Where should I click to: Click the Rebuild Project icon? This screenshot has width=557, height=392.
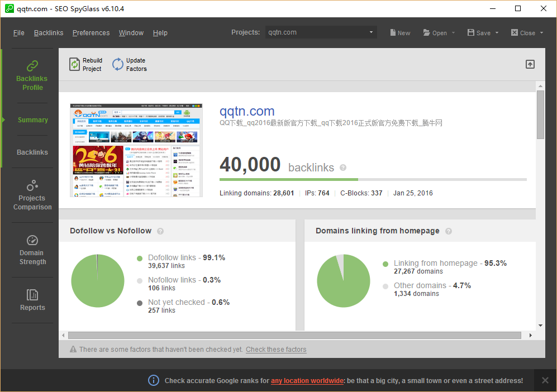[x=75, y=65]
